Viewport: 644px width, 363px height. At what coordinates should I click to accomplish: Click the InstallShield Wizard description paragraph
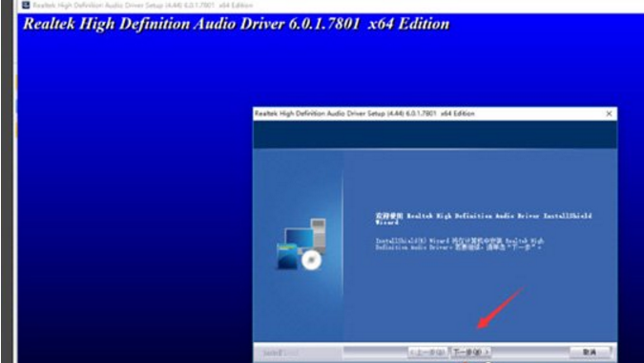click(460, 245)
